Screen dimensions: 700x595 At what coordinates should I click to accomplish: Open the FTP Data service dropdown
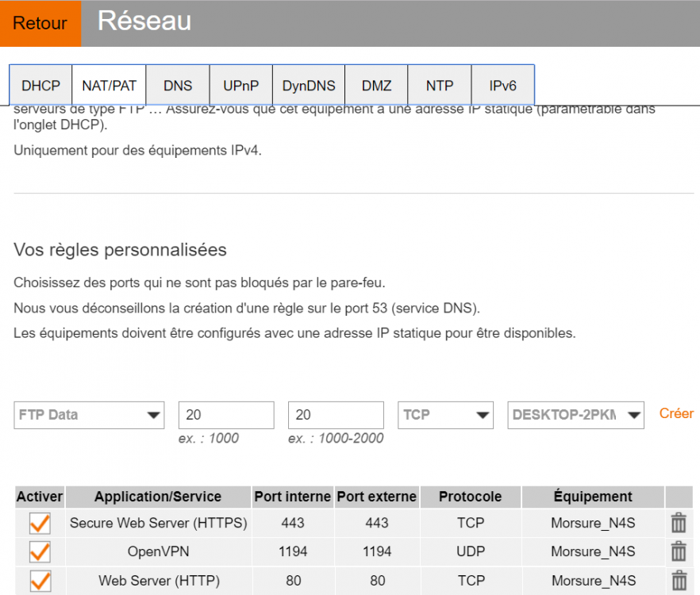click(x=89, y=415)
